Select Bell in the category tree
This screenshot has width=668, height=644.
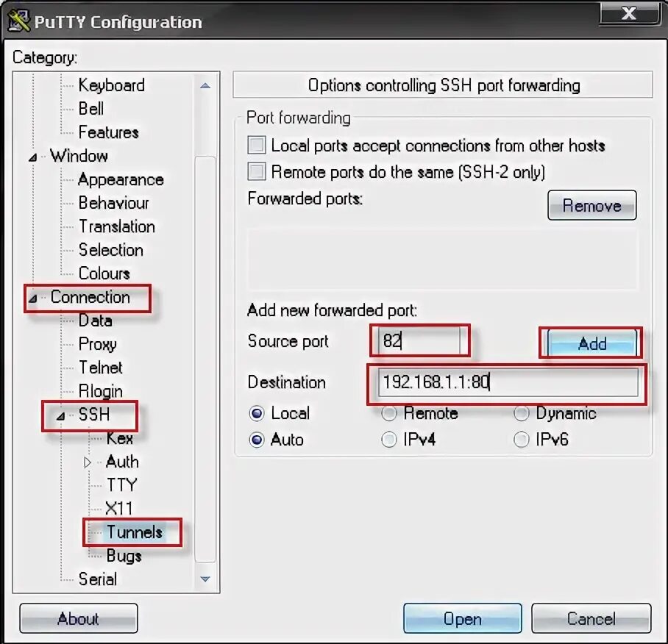pos(91,109)
